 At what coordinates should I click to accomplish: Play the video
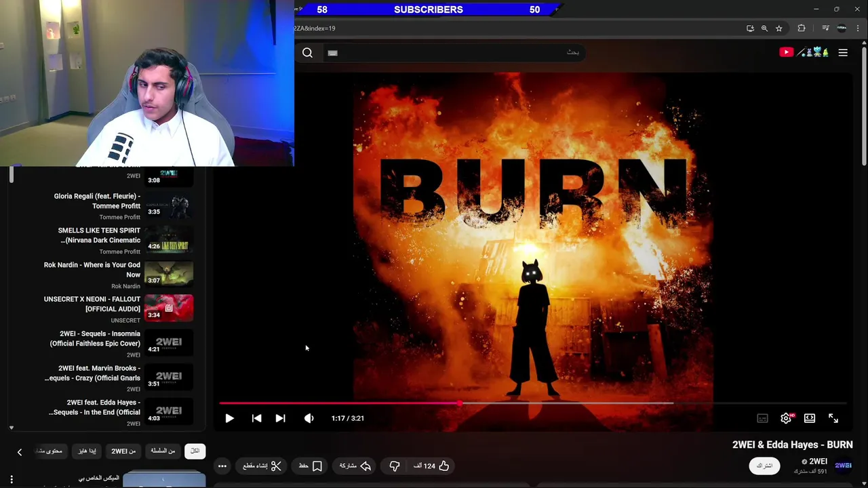[229, 418]
